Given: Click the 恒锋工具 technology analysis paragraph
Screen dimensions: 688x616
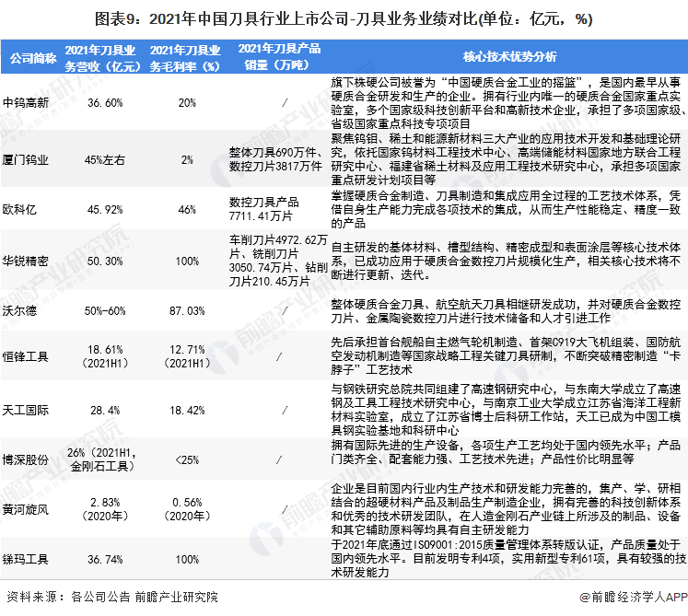Looking at the screenshot, I should tap(507, 355).
